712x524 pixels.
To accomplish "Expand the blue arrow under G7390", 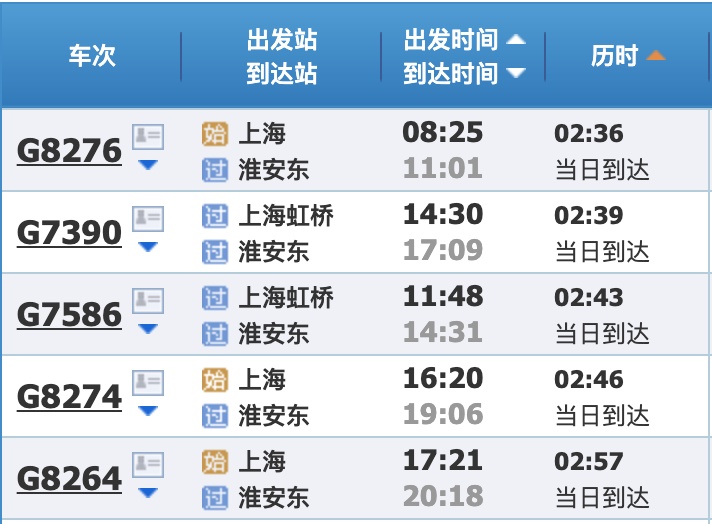I will coord(148,247).
